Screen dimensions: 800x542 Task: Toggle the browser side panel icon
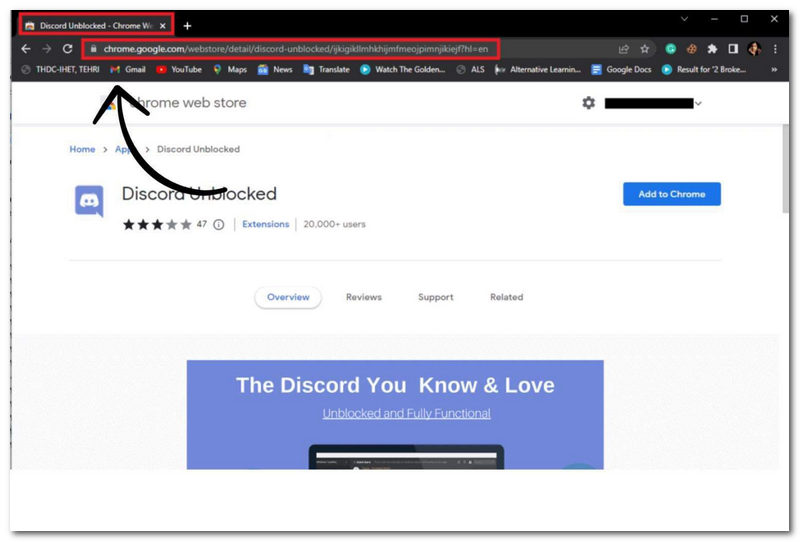(733, 49)
